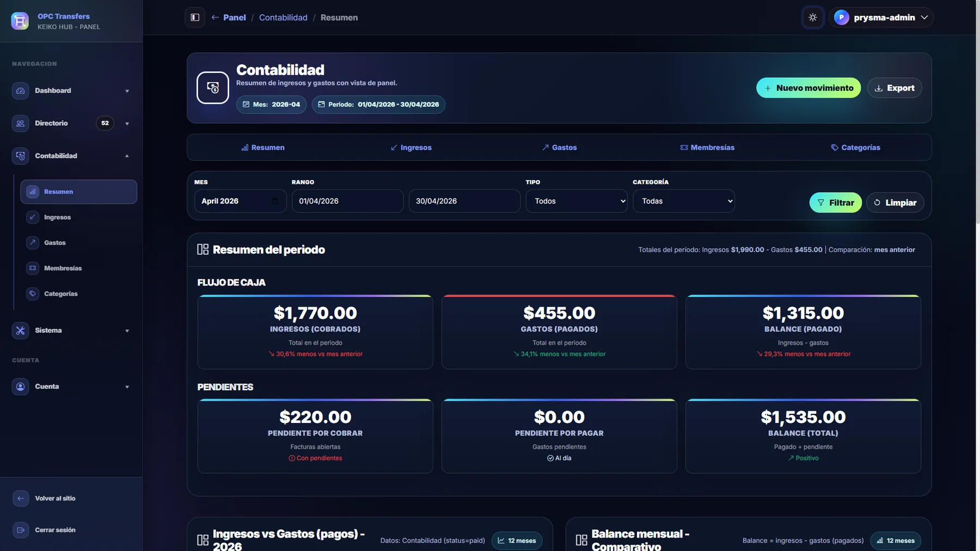Expand the Sistema menu chevron

(127, 330)
